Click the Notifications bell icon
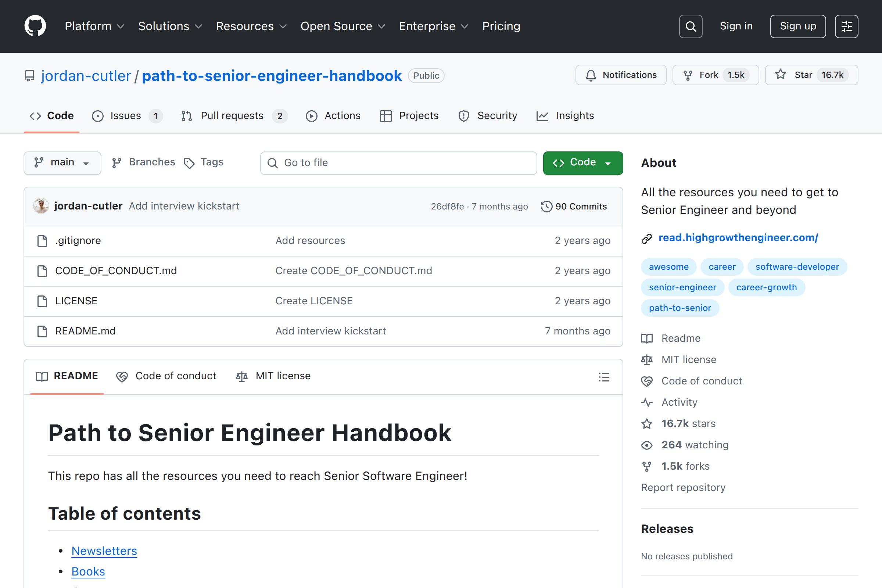 [x=591, y=75]
